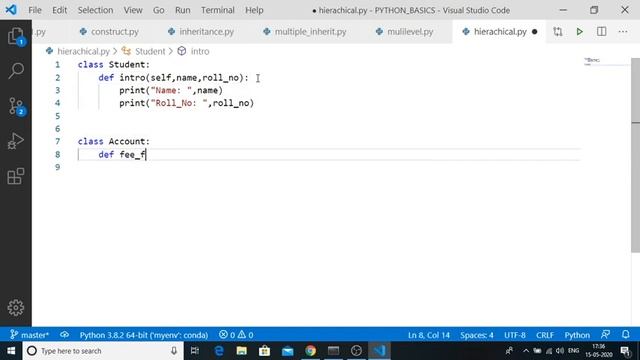640x360 pixels.
Task: Open Microsoft Store from taskbar
Action: [x=264, y=351]
